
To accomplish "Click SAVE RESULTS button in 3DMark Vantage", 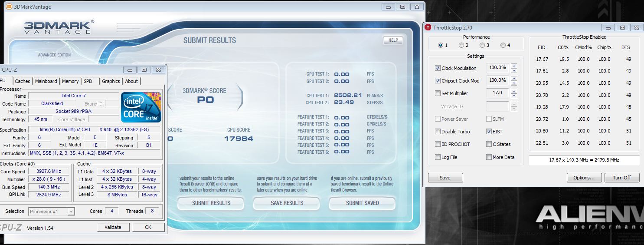I will tap(287, 203).
